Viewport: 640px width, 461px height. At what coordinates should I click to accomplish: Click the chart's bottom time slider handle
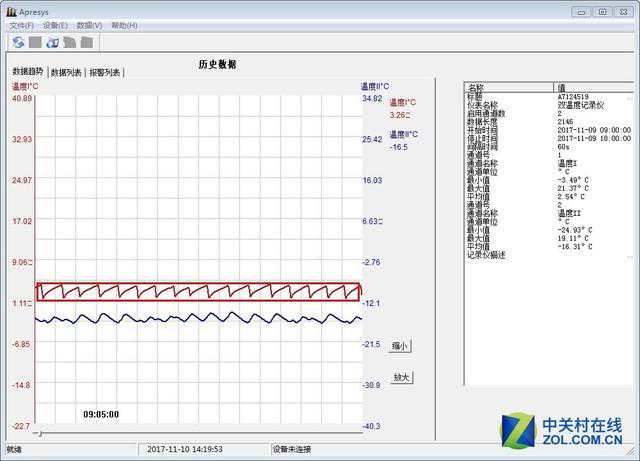tap(38, 433)
